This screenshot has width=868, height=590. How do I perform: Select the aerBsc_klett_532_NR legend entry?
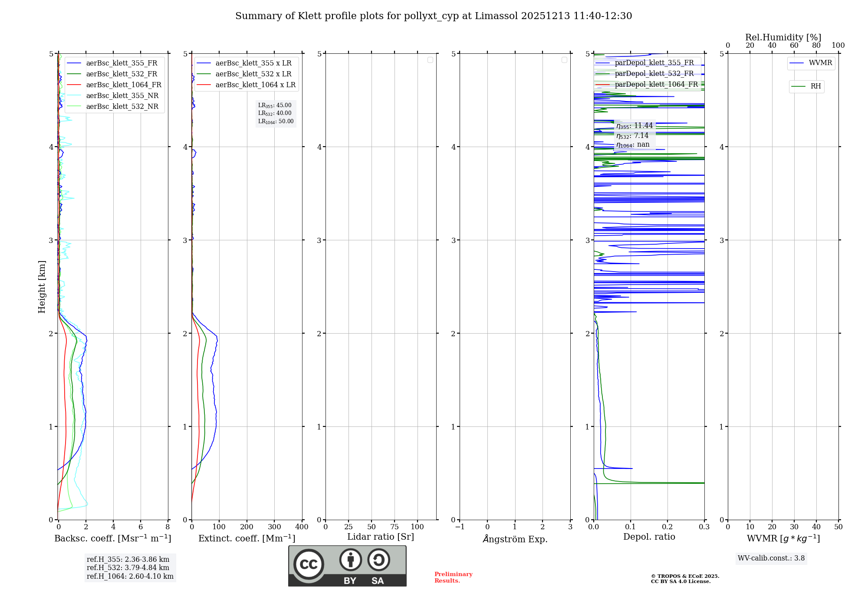click(122, 107)
